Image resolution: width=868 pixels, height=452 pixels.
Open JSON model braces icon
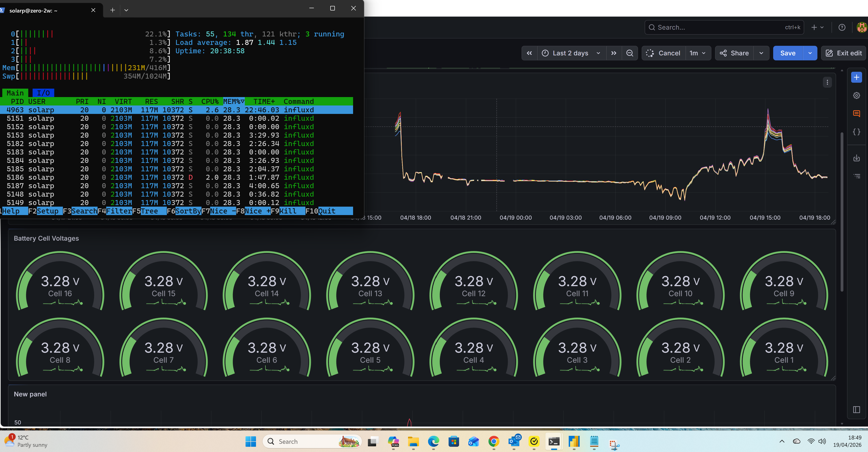click(856, 132)
